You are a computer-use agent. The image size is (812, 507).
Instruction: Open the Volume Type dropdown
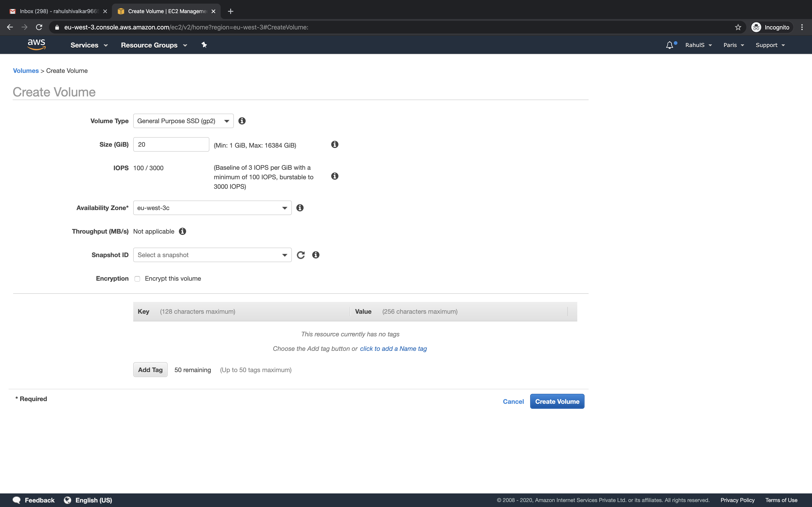point(183,121)
